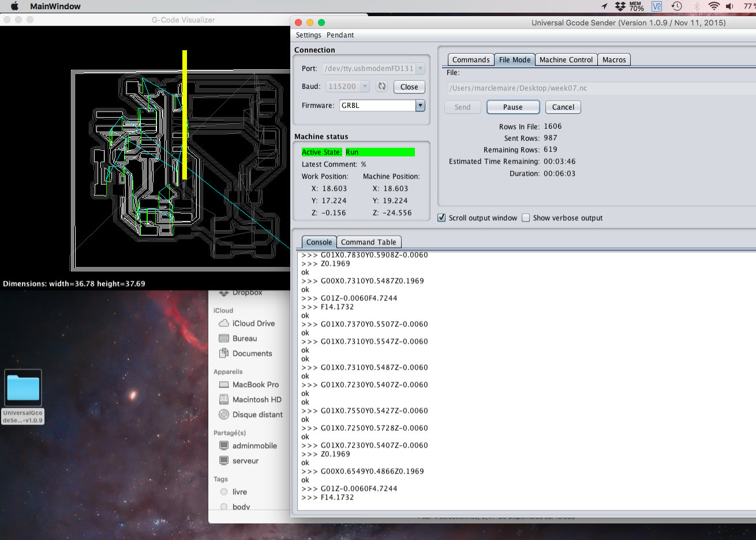
Task: Click the Bluetooth menu bar icon
Action: [697, 6]
